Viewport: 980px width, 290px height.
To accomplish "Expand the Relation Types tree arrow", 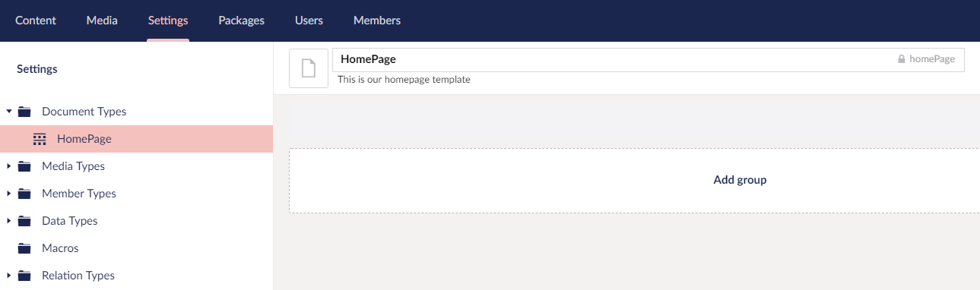I will [x=9, y=276].
